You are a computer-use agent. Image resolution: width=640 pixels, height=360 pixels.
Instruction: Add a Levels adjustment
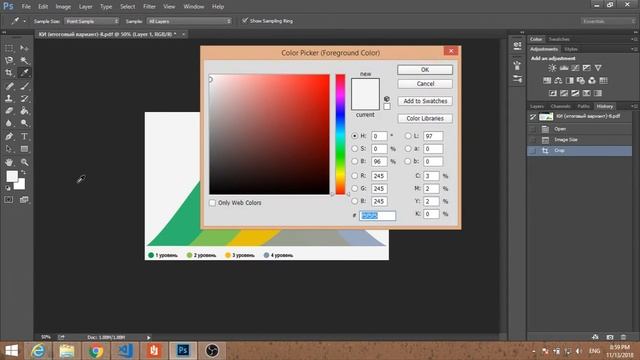coord(564,68)
